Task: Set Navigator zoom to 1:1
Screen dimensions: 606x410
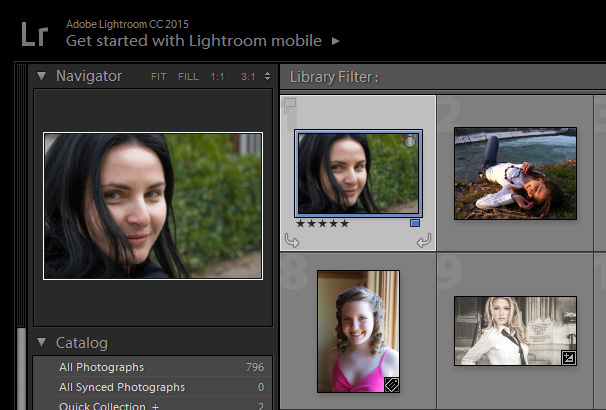Action: (x=217, y=77)
